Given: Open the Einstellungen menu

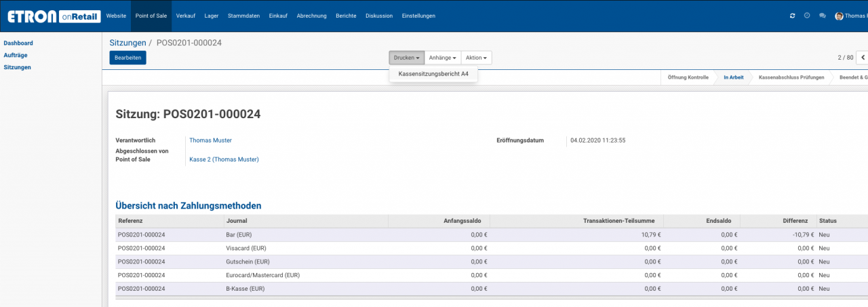Looking at the screenshot, I should coord(418,16).
